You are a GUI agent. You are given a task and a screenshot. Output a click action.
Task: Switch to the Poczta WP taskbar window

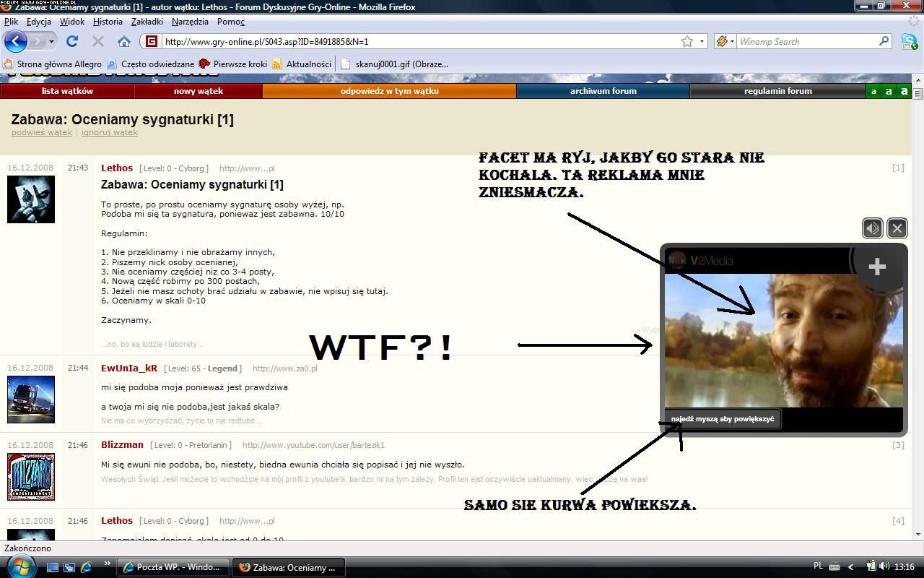pyautogui.click(x=173, y=567)
